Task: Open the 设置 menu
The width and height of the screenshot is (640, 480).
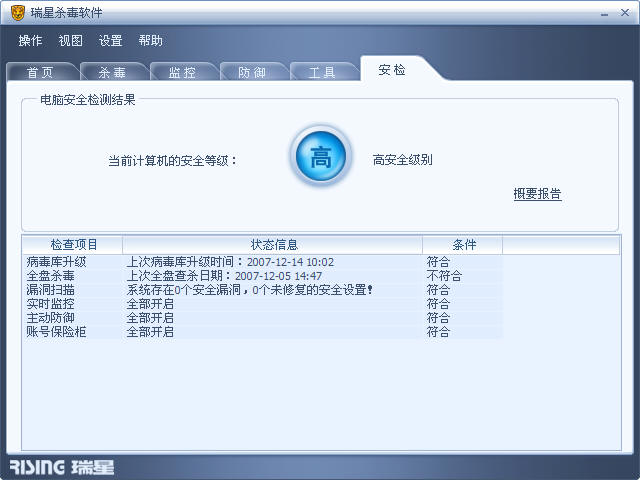Action: [110, 40]
